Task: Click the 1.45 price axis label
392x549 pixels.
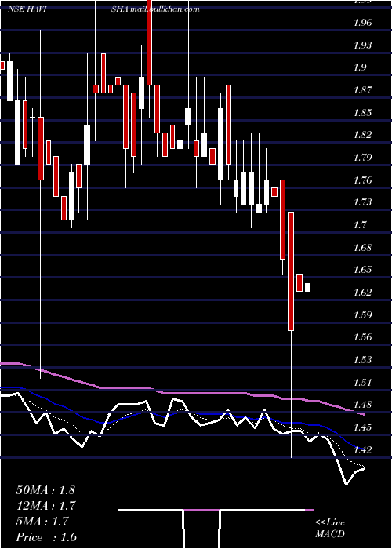Action: pyautogui.click(x=365, y=427)
